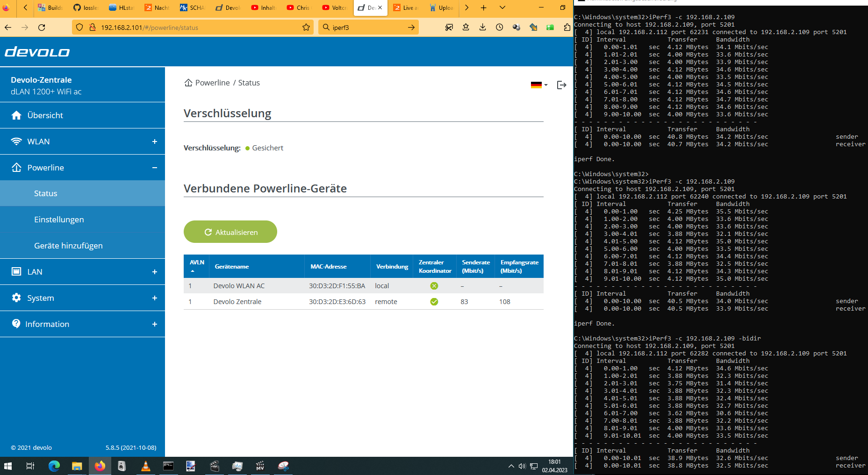Switch to the lossless GitHub tab
Viewport: 868px width, 475px height.
coord(86,7)
